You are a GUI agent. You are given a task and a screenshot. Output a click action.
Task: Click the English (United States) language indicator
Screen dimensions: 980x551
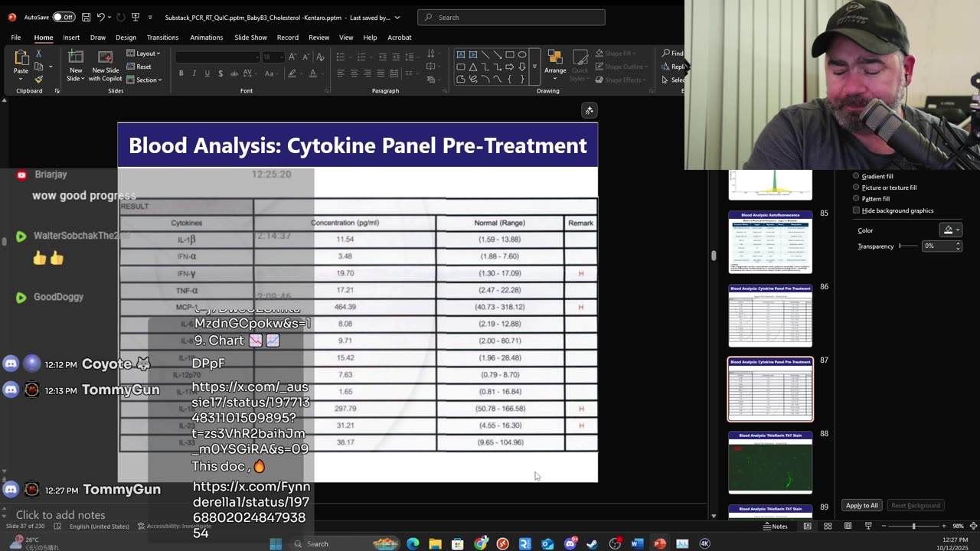click(x=99, y=527)
